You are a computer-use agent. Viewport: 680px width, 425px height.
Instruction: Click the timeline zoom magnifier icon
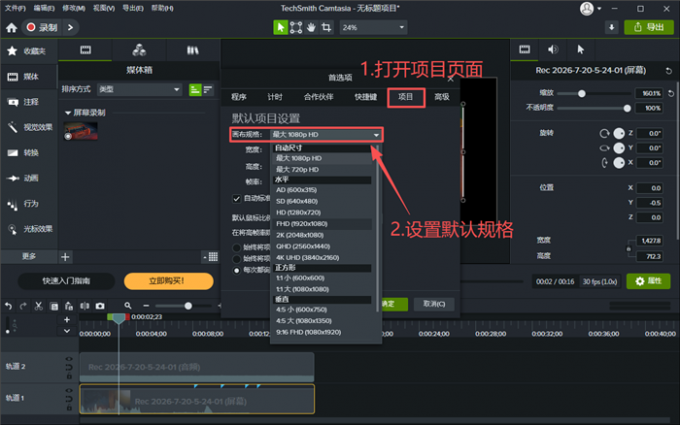[128, 306]
